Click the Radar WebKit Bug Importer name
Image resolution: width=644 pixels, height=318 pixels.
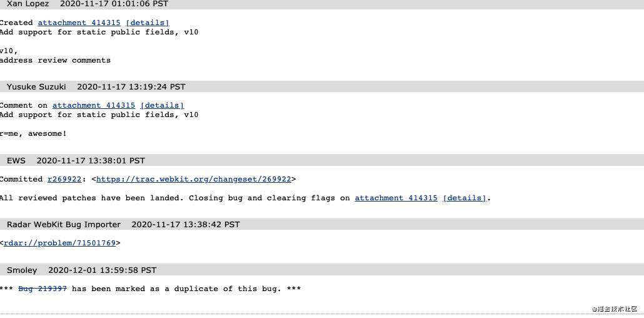[64, 225]
